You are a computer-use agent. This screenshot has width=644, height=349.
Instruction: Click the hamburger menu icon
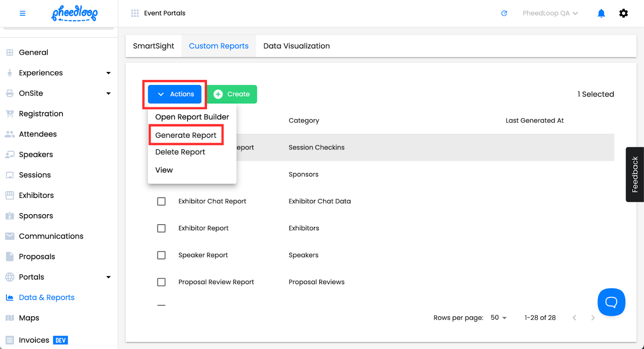(23, 13)
